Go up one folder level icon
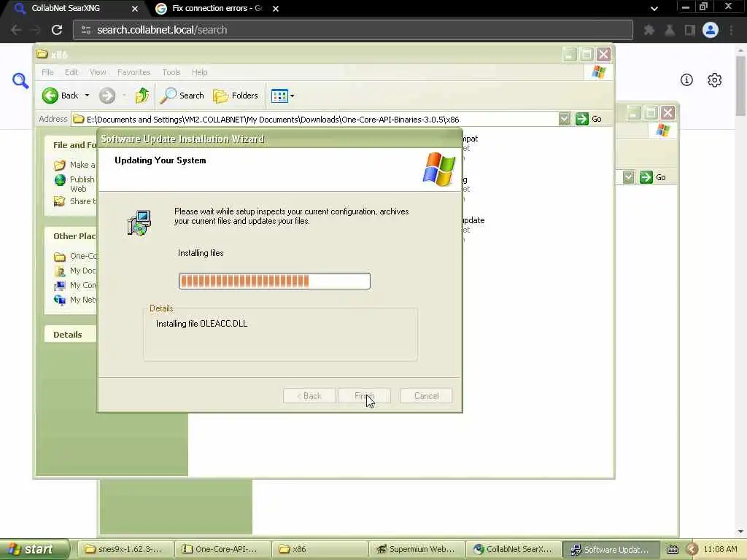 point(142,96)
